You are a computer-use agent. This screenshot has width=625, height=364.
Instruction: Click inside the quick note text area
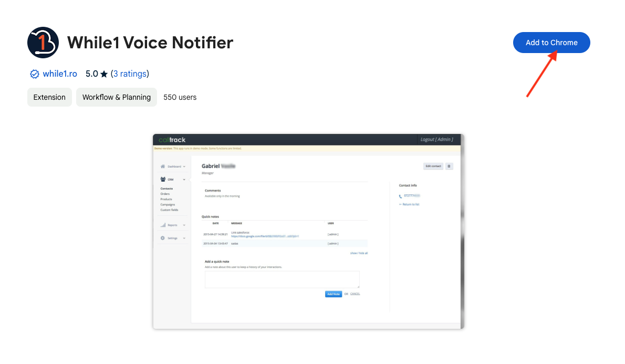[x=282, y=279]
